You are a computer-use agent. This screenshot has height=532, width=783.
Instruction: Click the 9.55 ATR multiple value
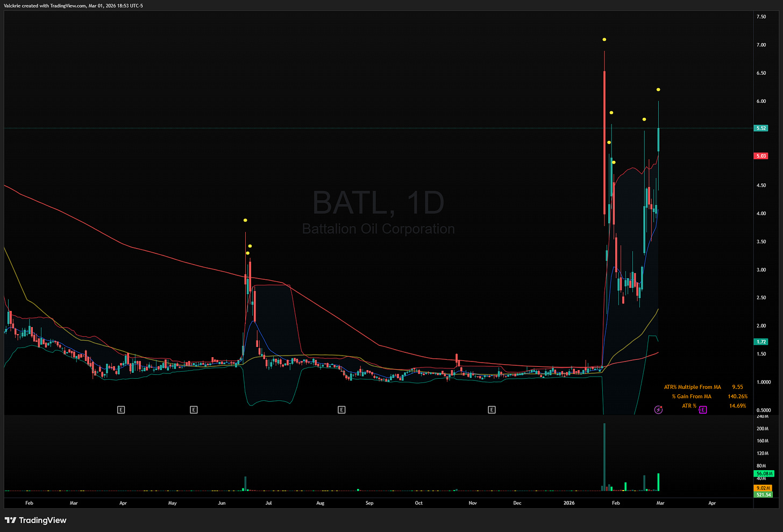coord(737,387)
